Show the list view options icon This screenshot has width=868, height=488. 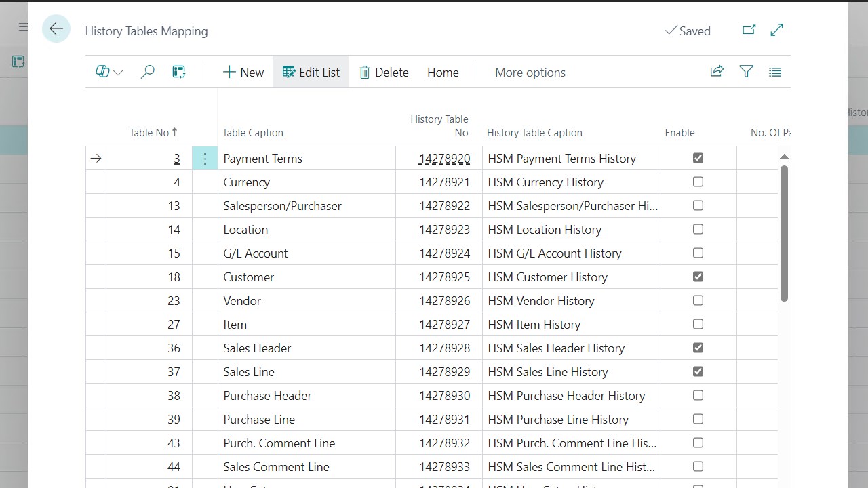[775, 72]
